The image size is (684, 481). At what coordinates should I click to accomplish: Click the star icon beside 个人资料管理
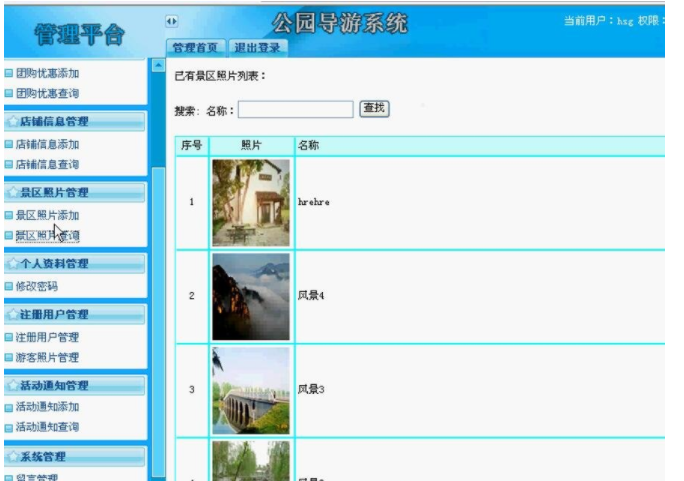(x=13, y=263)
